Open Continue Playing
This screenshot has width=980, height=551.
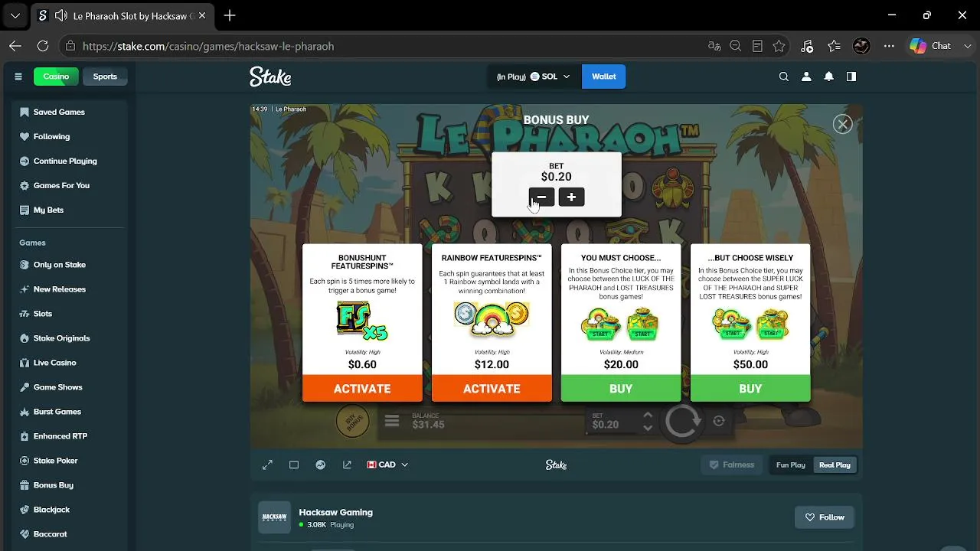pos(69,161)
